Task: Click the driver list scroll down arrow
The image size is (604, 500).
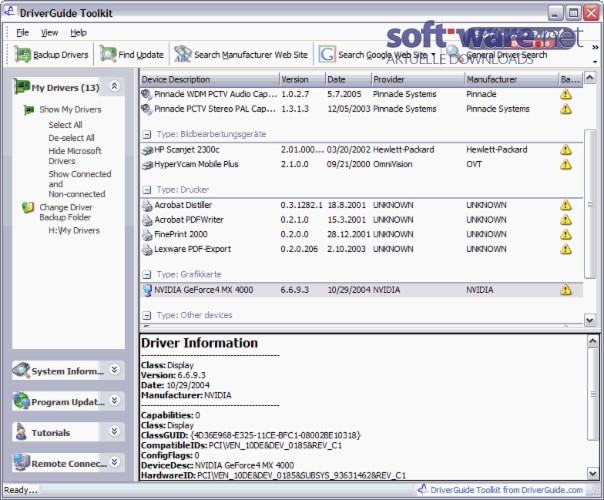Action: pos(590,320)
